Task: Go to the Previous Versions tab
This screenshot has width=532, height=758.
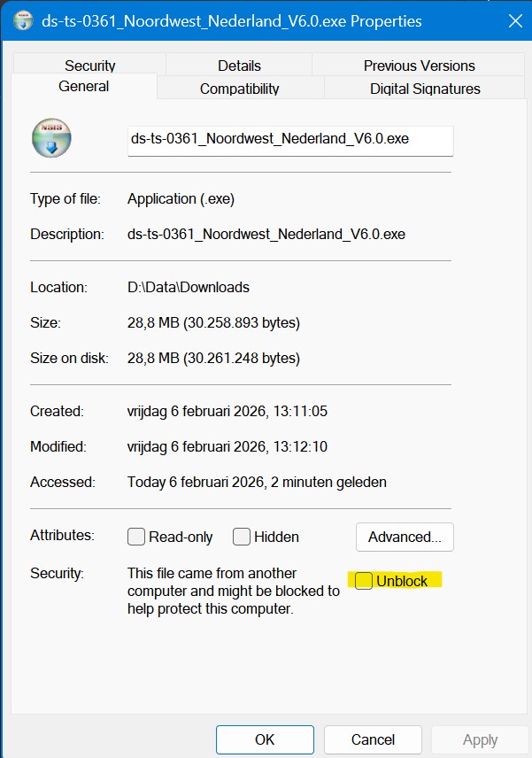Action: (419, 66)
